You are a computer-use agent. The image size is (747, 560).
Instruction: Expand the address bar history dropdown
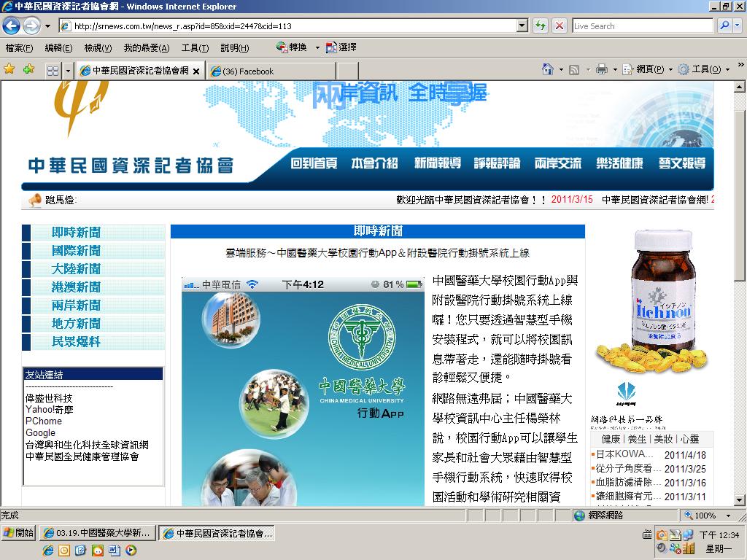click(x=522, y=26)
